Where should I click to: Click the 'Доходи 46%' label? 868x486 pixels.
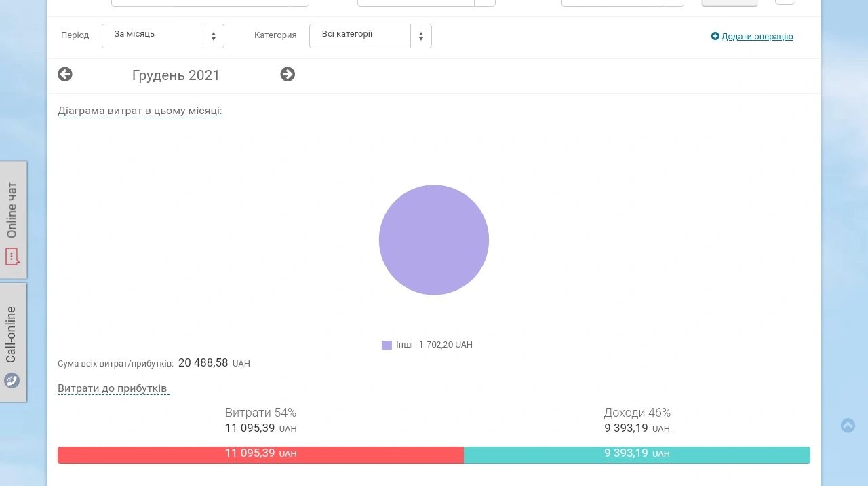pos(637,413)
